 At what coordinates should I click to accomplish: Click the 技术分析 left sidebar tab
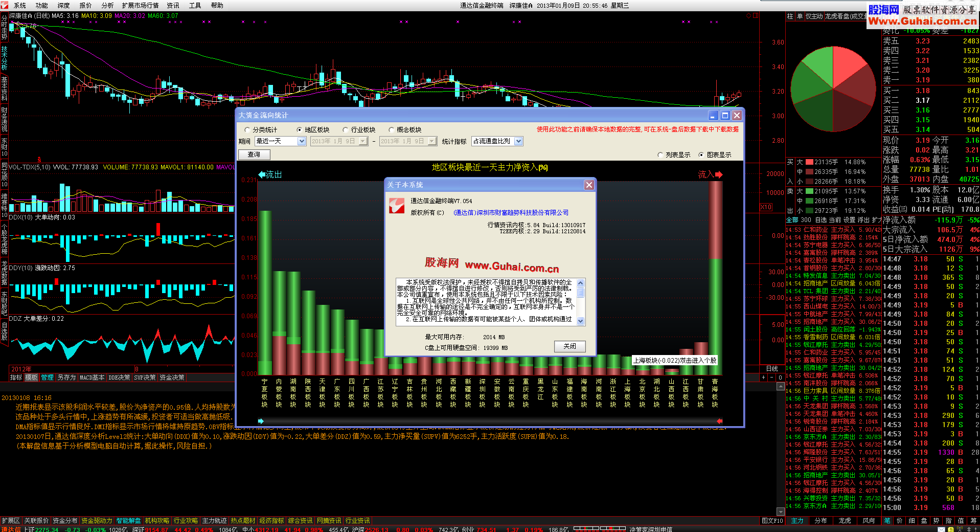point(4,58)
